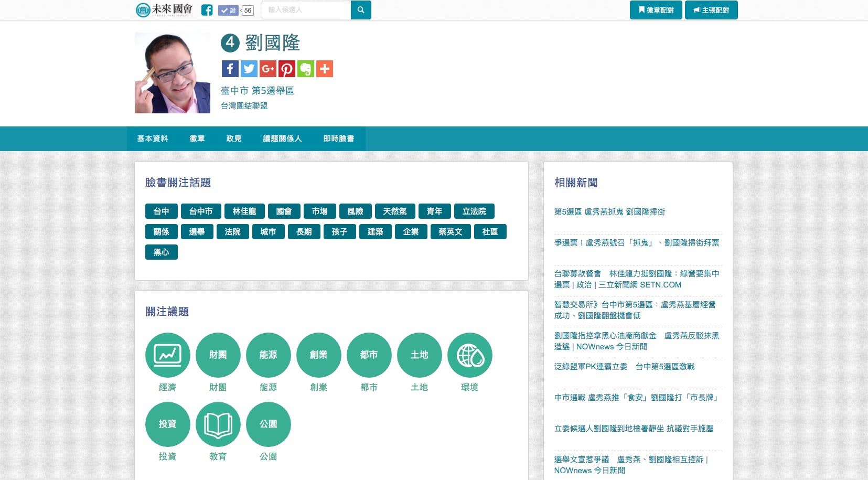
Task: Share on Google+ using its icon
Action: (267, 69)
